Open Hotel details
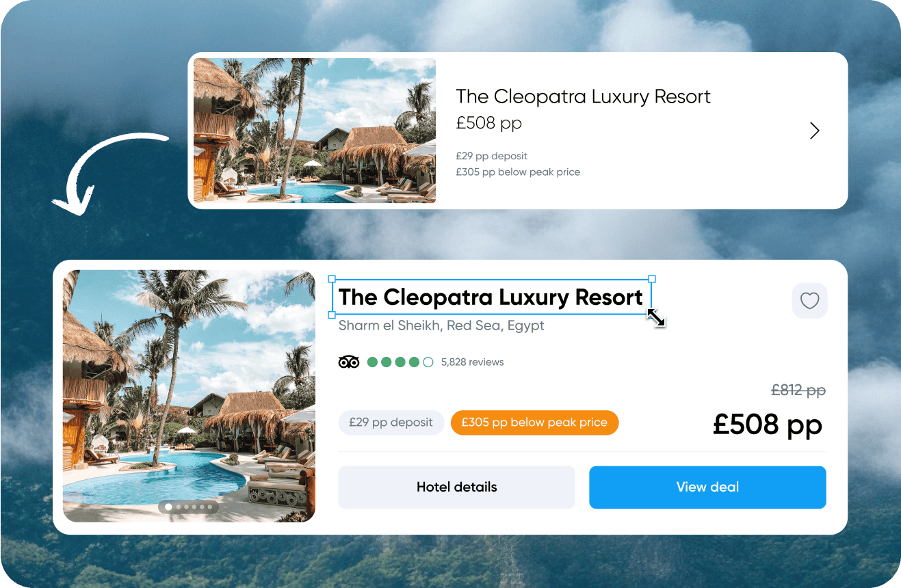Screen dimensions: 901x588 tap(456, 487)
